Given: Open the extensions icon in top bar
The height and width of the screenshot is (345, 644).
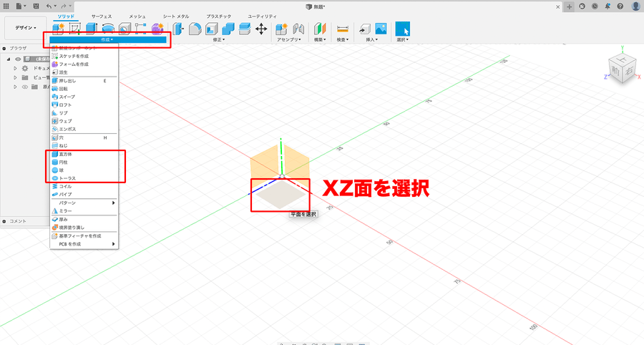Looking at the screenshot, I should pos(582,6).
